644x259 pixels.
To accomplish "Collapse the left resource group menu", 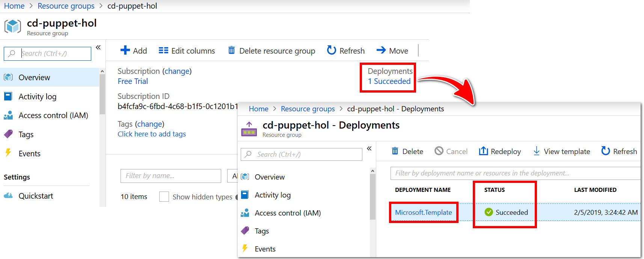I will coord(98,48).
